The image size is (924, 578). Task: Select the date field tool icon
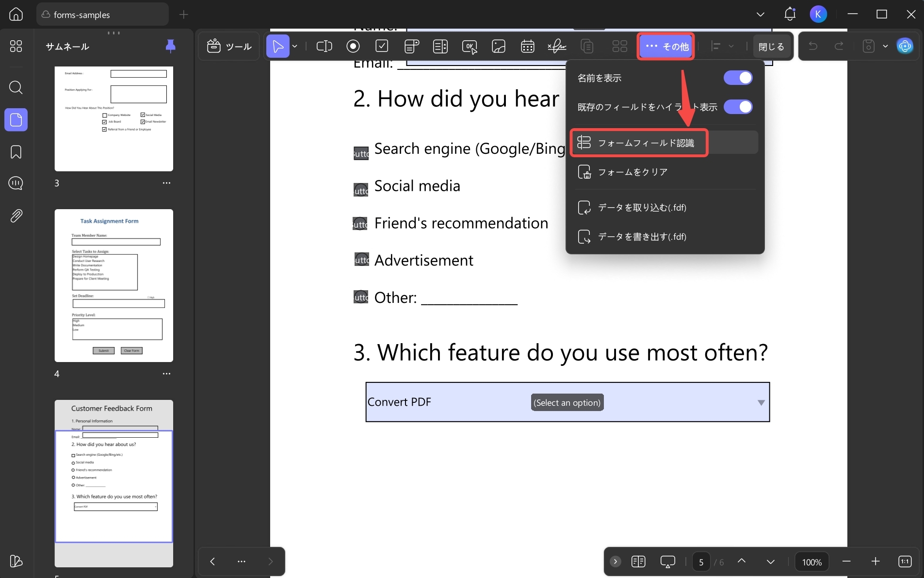click(527, 46)
